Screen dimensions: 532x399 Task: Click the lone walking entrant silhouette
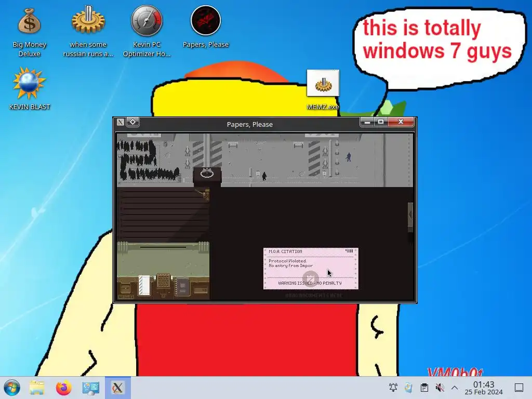coord(264,176)
